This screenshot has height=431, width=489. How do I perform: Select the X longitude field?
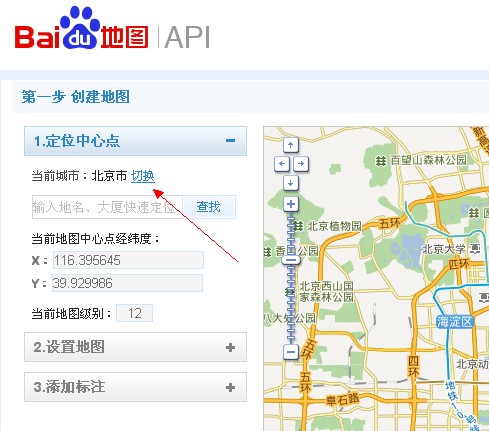coord(128,260)
